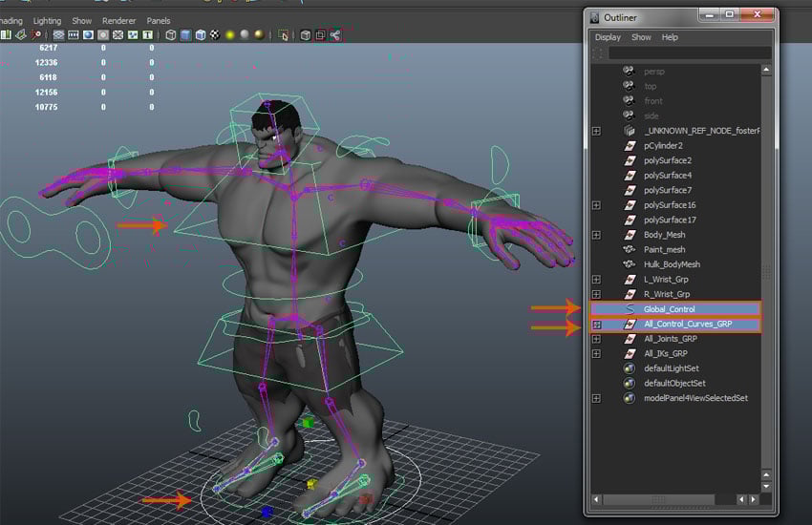Open the viewport Renderer menu
812x525 pixels.
(x=119, y=20)
